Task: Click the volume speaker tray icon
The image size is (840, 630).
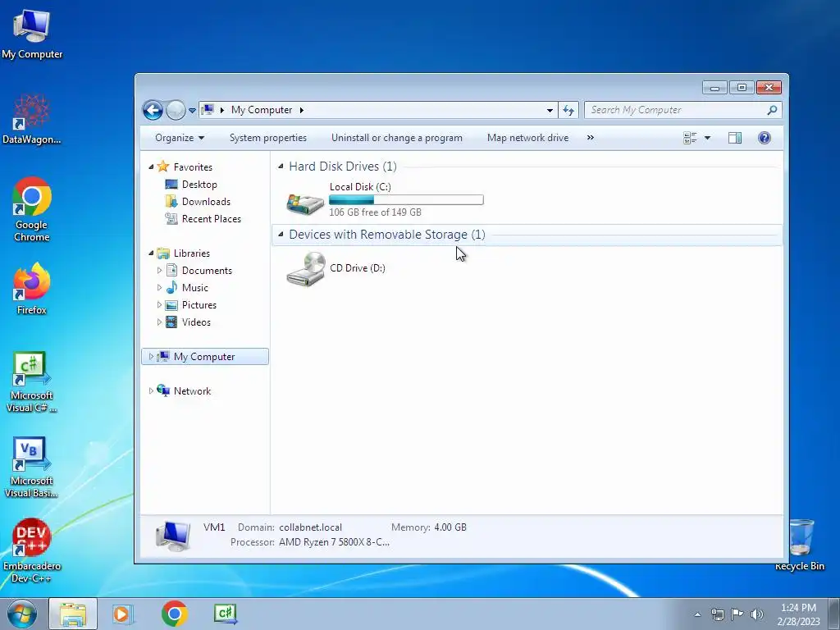Action: point(757,614)
